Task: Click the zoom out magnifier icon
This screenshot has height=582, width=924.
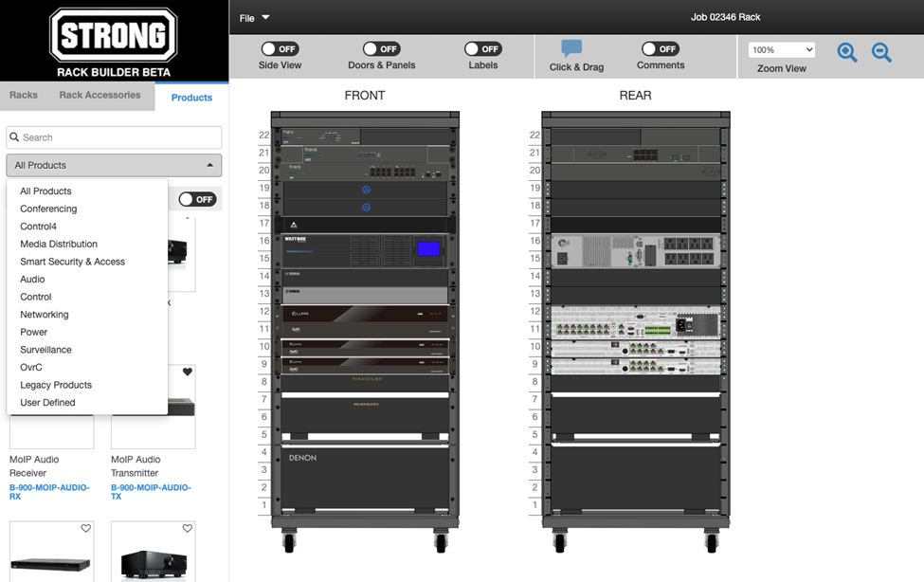Action: click(881, 52)
